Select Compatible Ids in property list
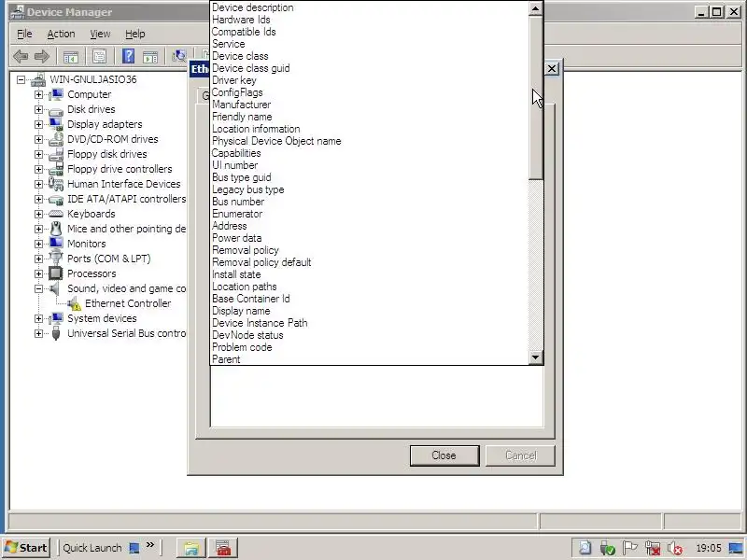Viewport: 747px width, 560px height. (370, 32)
